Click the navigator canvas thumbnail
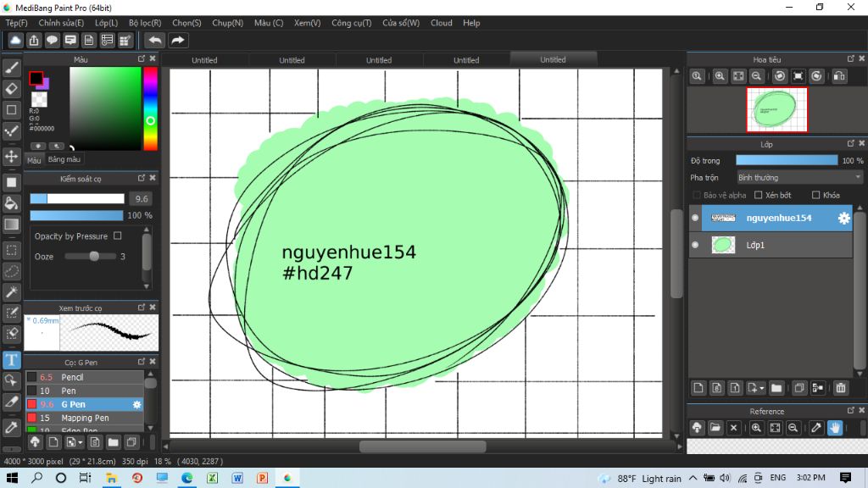Image resolution: width=868 pixels, height=488 pixels. 776,109
